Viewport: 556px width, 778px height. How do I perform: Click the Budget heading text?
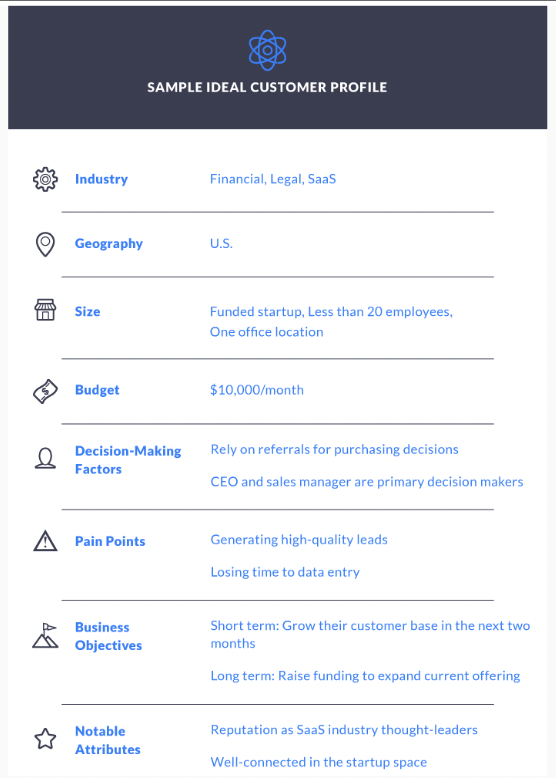pos(97,390)
